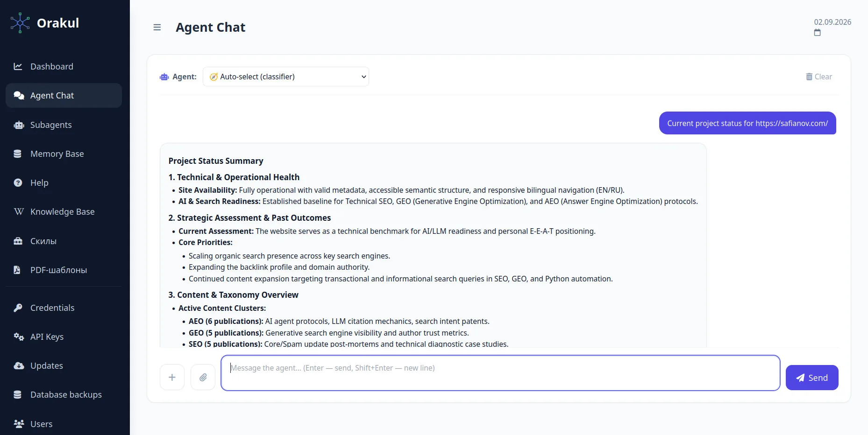Click the Help question mark icon
The image size is (868, 435).
click(x=18, y=183)
